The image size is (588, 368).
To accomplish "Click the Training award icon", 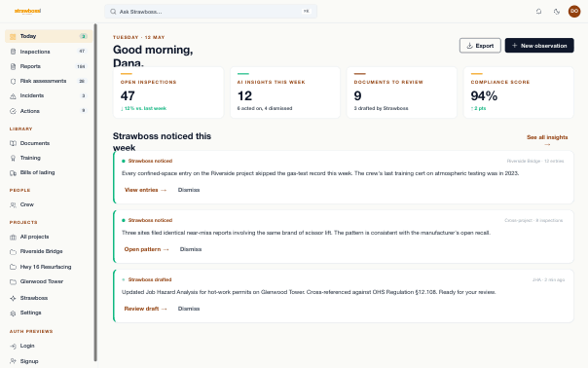I will [x=13, y=158].
